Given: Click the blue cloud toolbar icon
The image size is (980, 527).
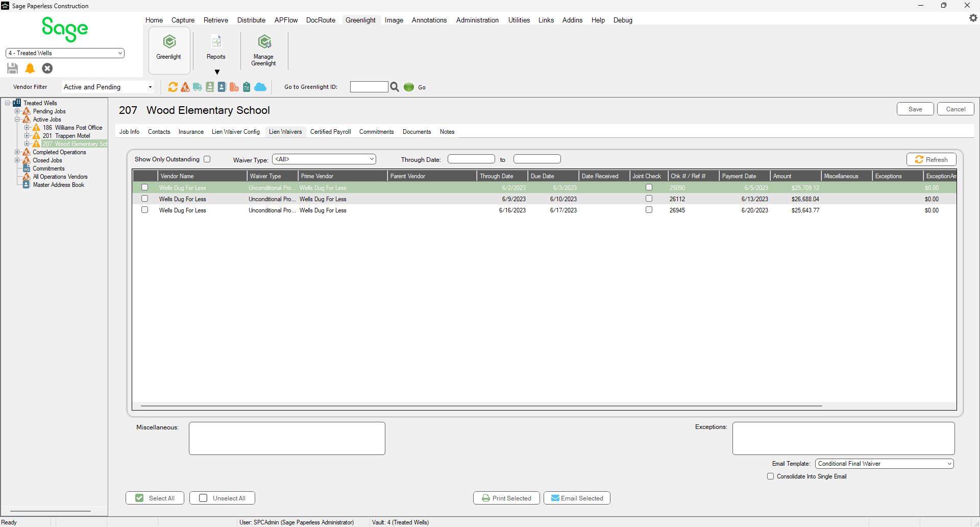Looking at the screenshot, I should (260, 87).
